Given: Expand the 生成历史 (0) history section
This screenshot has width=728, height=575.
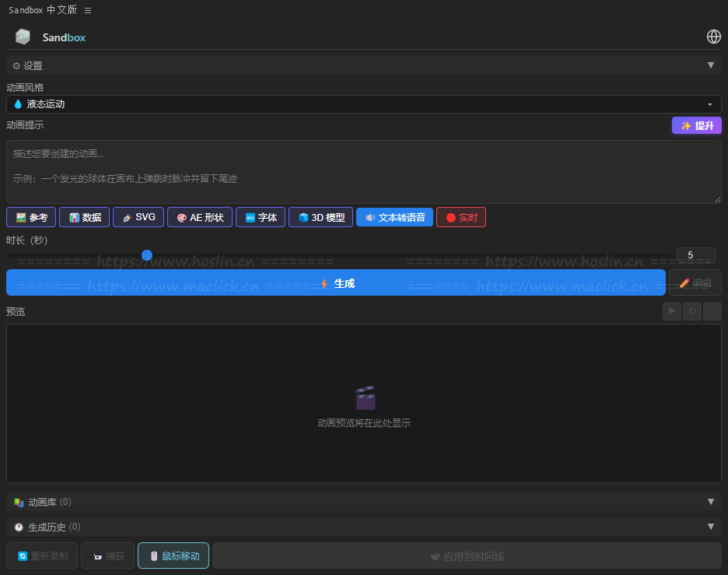Looking at the screenshot, I should point(363,528).
